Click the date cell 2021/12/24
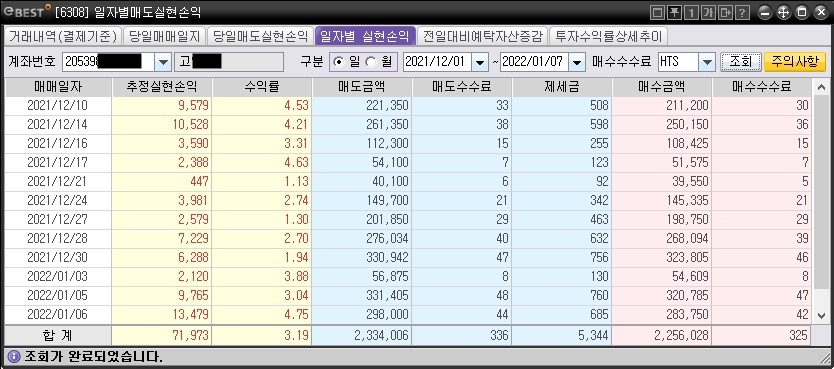This screenshot has height=369, width=834. 57,200
